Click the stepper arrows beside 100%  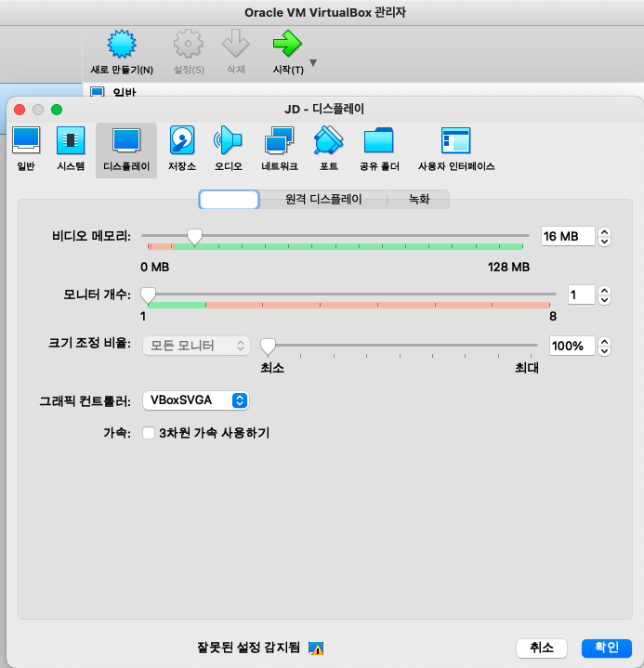coord(604,347)
